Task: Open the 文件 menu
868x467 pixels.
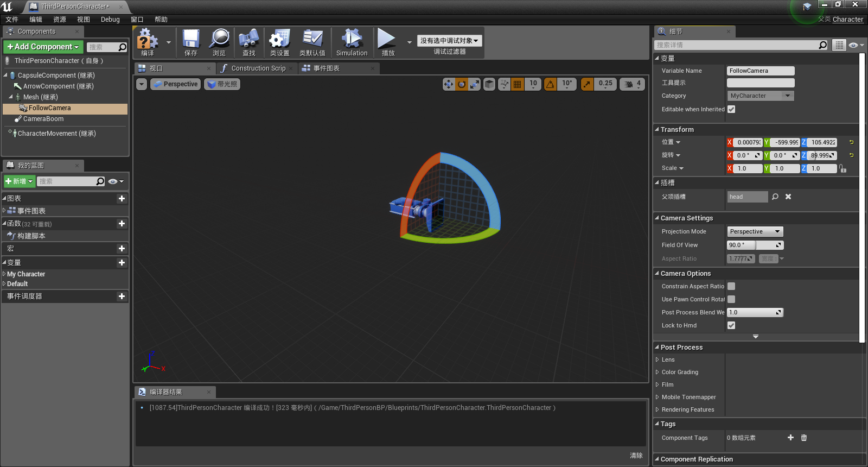Action: click(12, 20)
